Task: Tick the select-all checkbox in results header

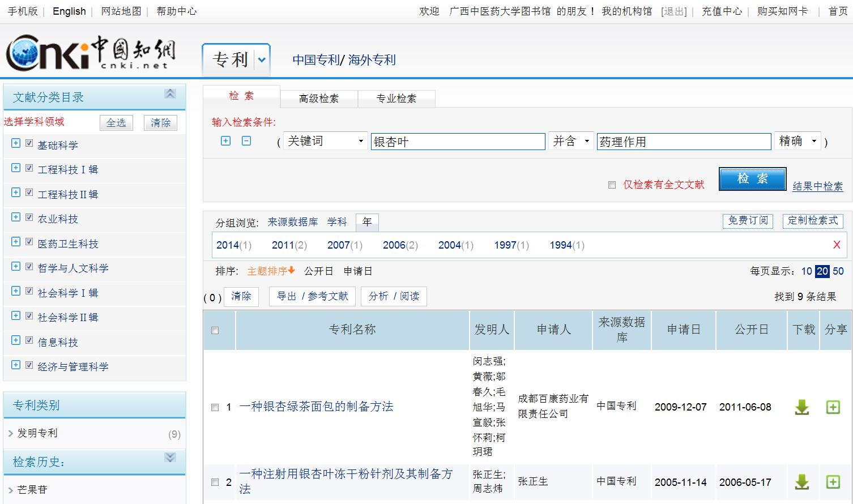Action: coord(215,330)
